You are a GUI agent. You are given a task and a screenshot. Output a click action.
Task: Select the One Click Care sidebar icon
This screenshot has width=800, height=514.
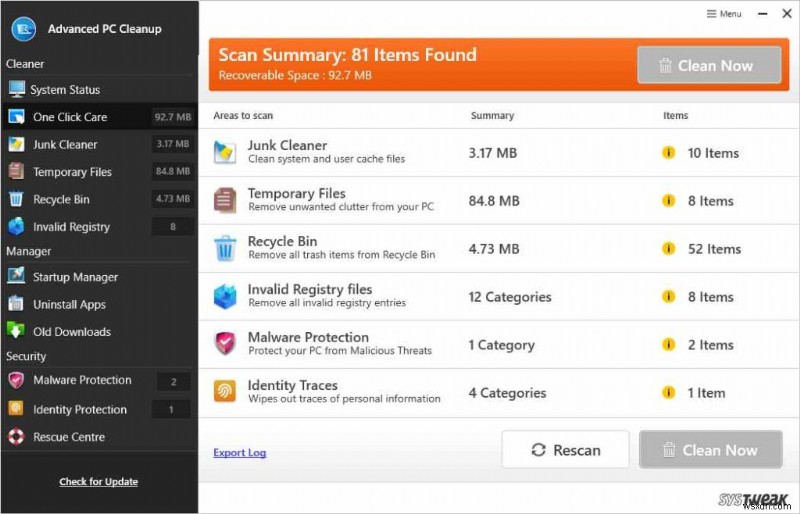coord(16,117)
